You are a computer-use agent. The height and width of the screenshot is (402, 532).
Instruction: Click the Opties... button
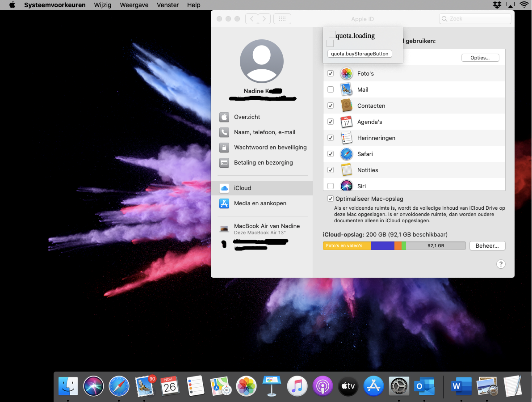[x=480, y=58]
